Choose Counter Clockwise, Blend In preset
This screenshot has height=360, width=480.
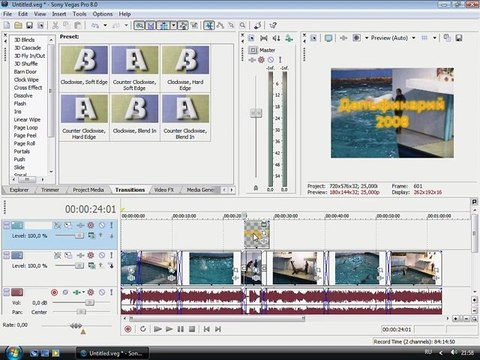coord(185,117)
